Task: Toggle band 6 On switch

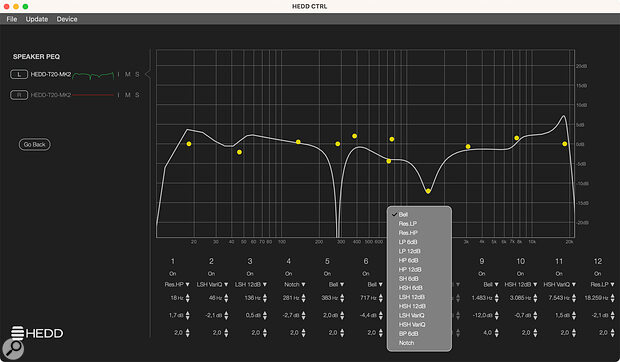Action: [x=366, y=273]
